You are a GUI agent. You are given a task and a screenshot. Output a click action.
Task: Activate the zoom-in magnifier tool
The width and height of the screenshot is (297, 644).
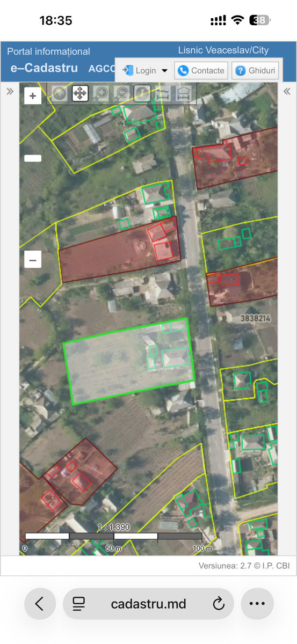100,94
